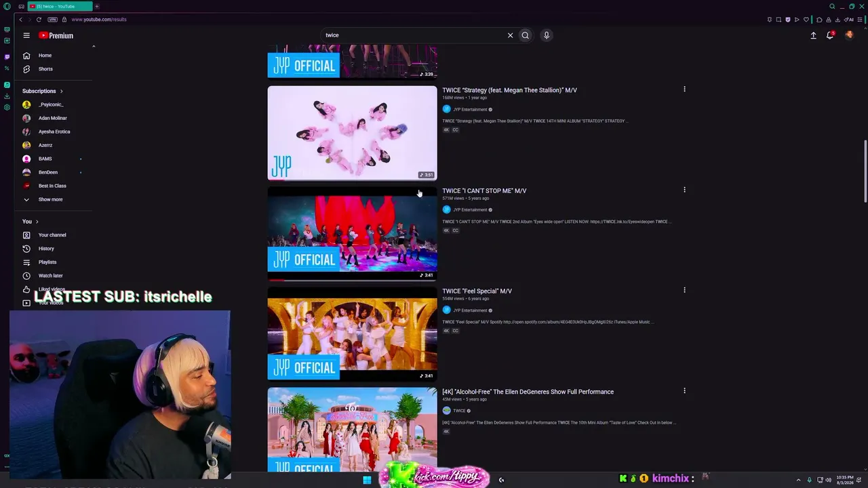Play the Feel Special M/V thumbnail

click(x=352, y=333)
